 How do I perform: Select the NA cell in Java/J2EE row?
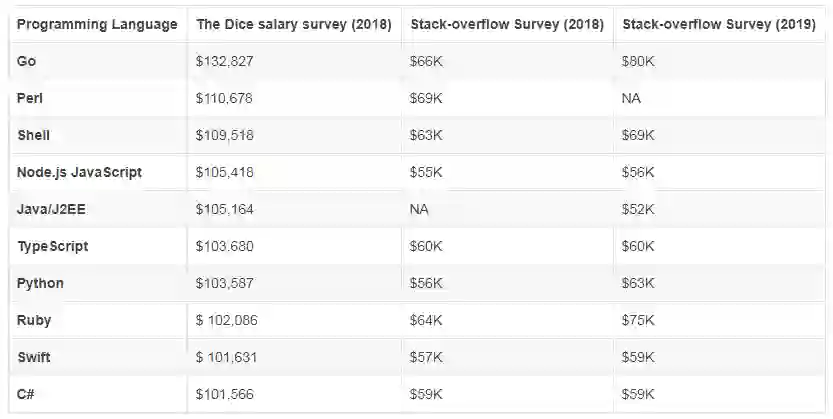point(419,209)
